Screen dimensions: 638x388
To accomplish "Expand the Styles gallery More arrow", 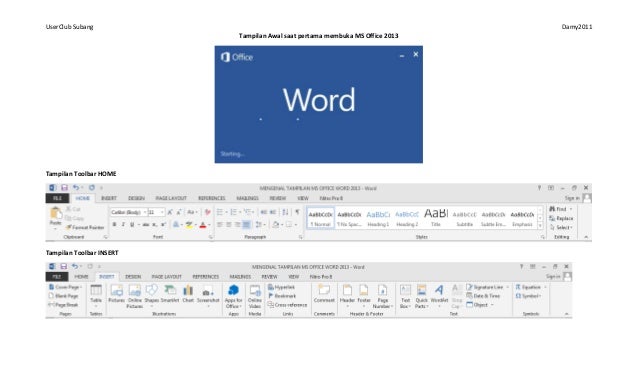I will point(540,225).
